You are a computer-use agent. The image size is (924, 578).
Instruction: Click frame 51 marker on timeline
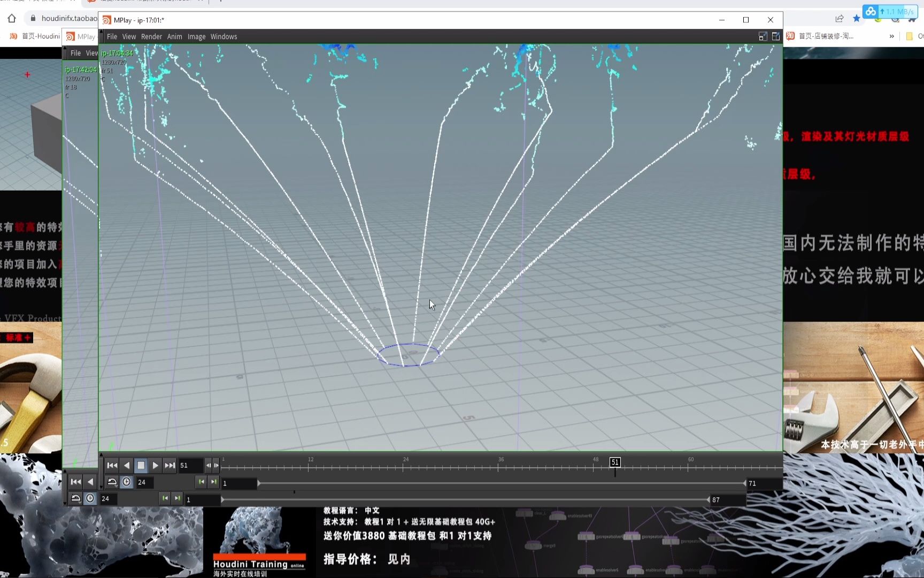pos(615,462)
